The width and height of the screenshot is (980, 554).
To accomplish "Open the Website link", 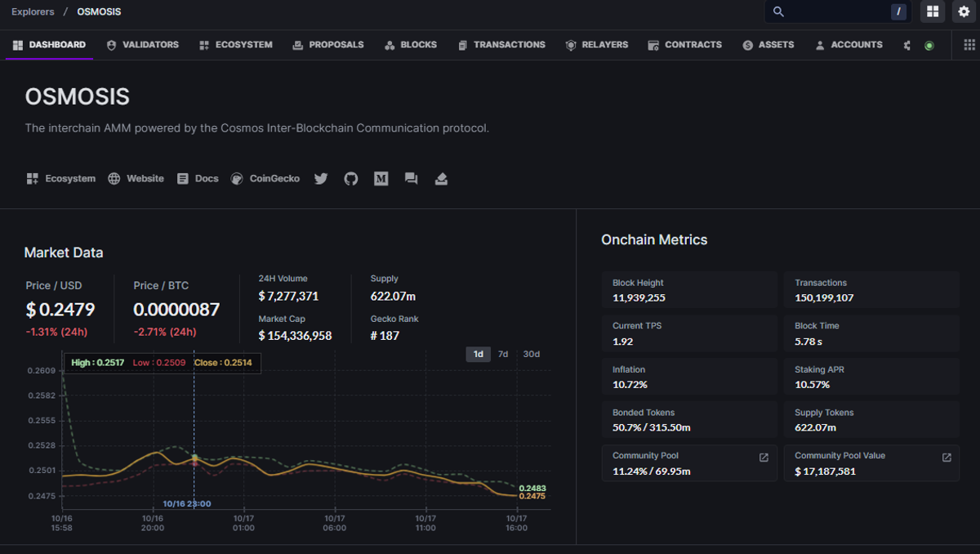I will pos(136,178).
